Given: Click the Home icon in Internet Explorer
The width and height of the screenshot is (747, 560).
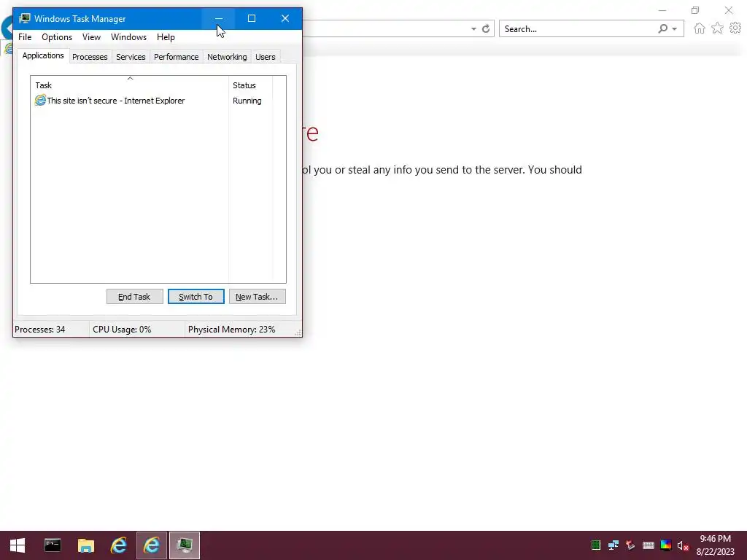Looking at the screenshot, I should (700, 28).
